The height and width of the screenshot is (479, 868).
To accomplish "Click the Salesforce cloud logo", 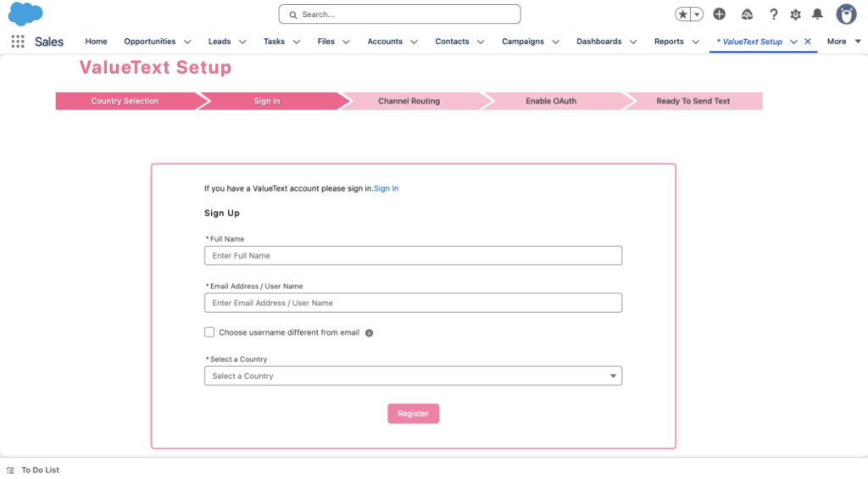I will coord(25,14).
